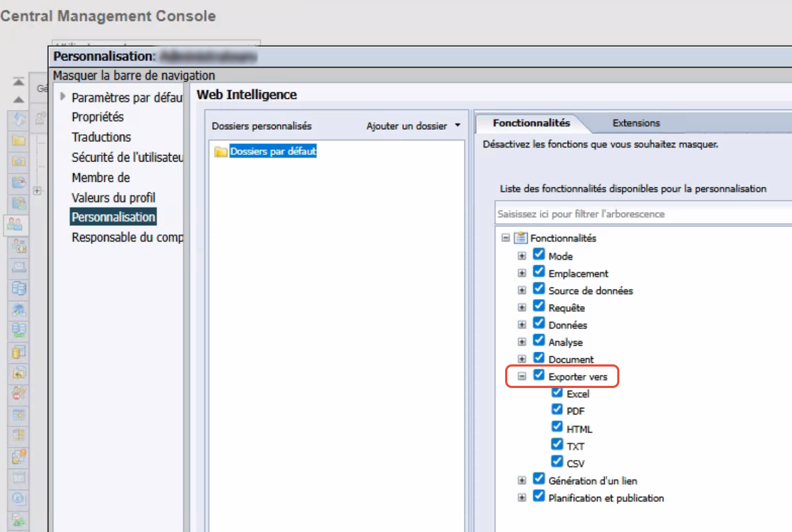Expand the plus node in background tree
This screenshot has width=792, height=532.
coord(37,191)
